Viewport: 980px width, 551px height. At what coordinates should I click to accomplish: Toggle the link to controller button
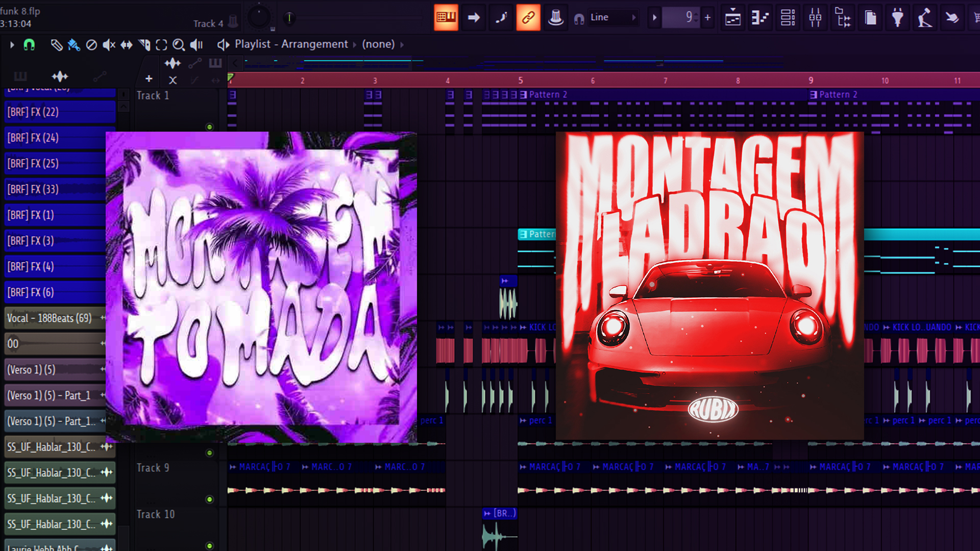528,18
